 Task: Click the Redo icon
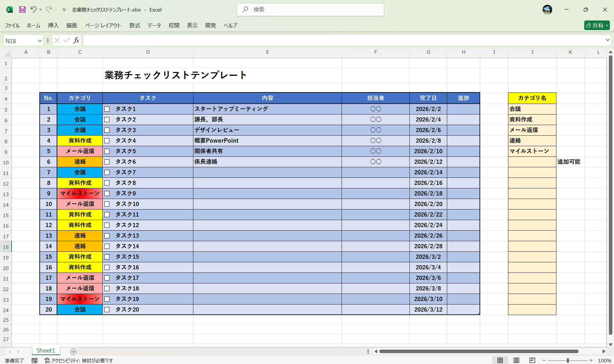tap(49, 10)
